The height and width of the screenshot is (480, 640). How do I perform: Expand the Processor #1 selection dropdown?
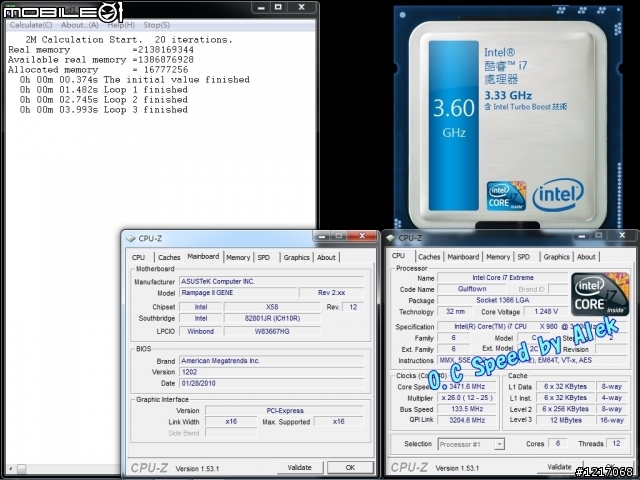499,444
